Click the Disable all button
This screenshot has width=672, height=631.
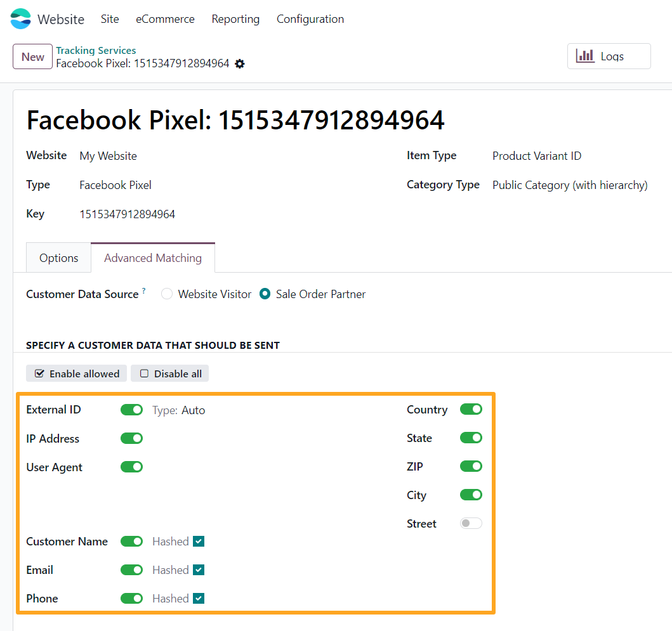coord(169,374)
